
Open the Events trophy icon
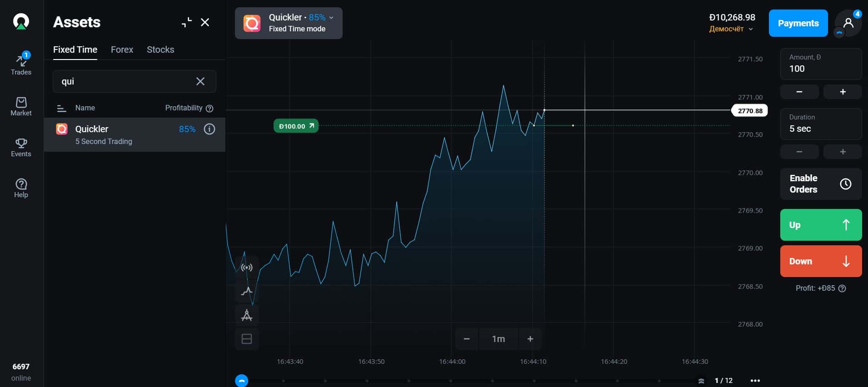click(x=21, y=148)
